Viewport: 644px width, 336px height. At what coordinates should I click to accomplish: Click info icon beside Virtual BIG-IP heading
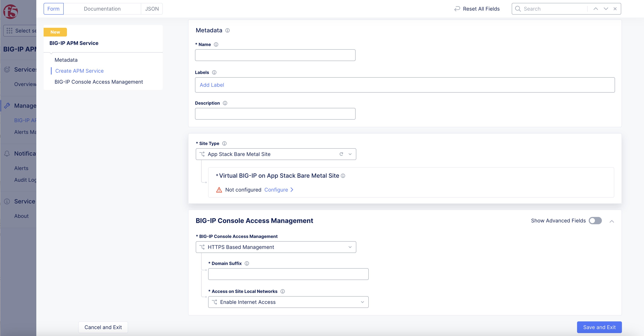click(x=343, y=176)
